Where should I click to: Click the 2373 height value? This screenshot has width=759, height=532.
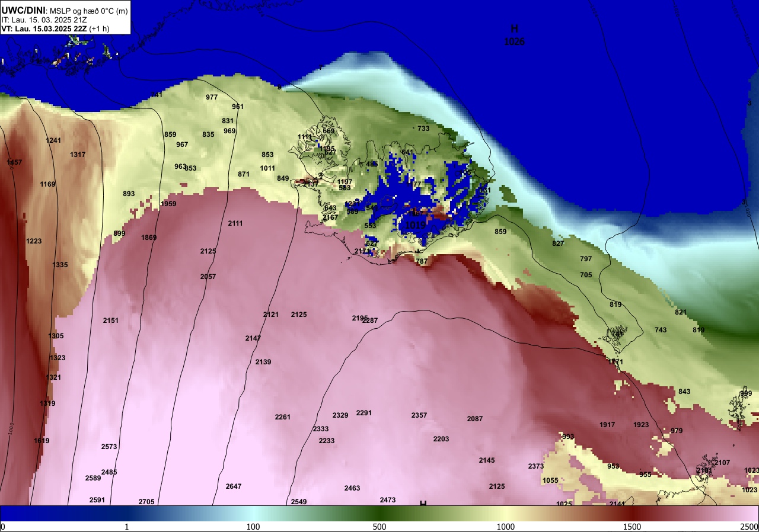536,466
